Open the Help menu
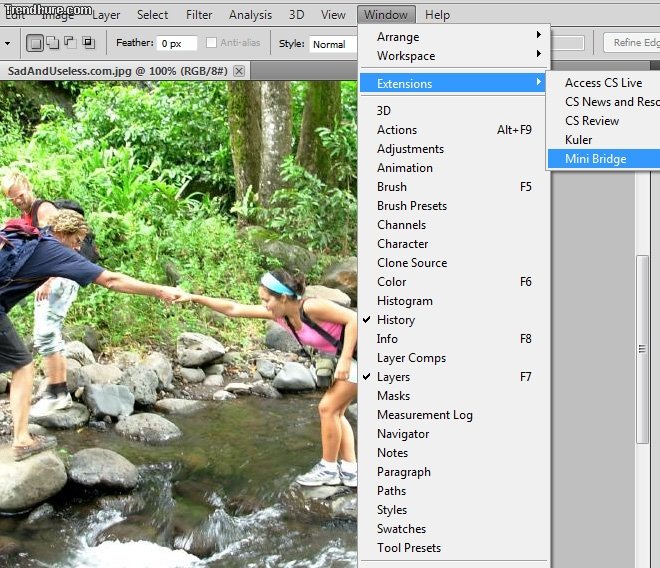 [x=437, y=15]
